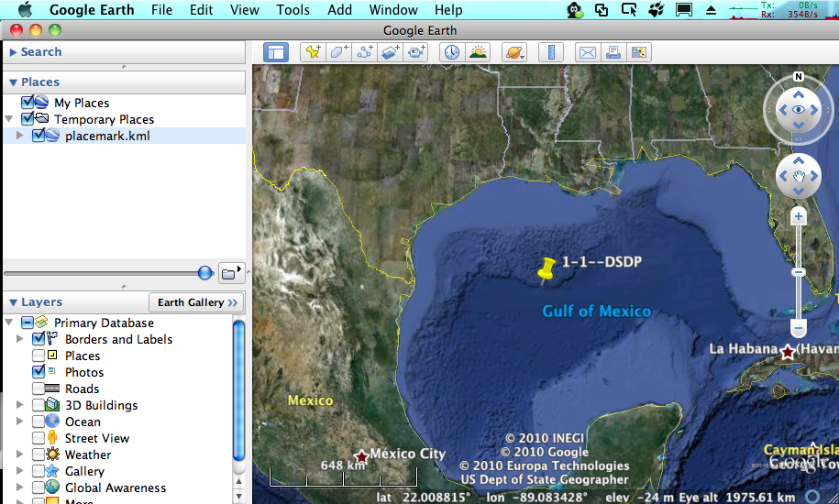
Task: Open the ruler measuring tool
Action: 551,52
